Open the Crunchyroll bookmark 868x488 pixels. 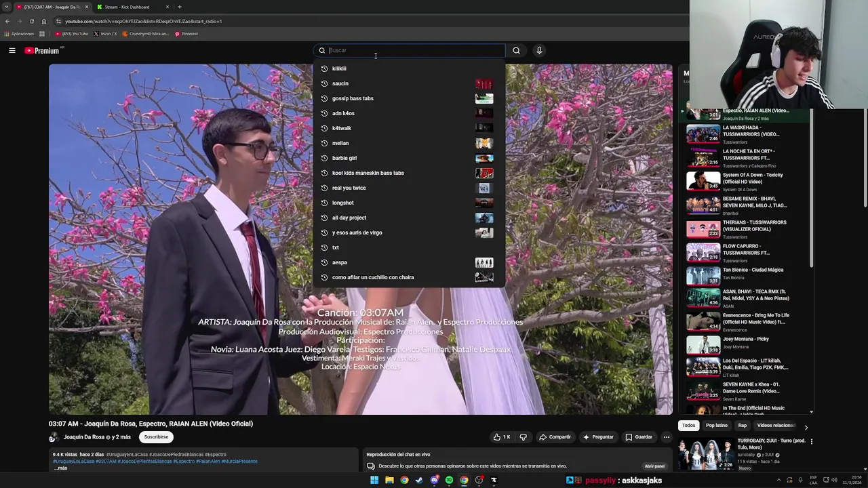pyautogui.click(x=145, y=34)
